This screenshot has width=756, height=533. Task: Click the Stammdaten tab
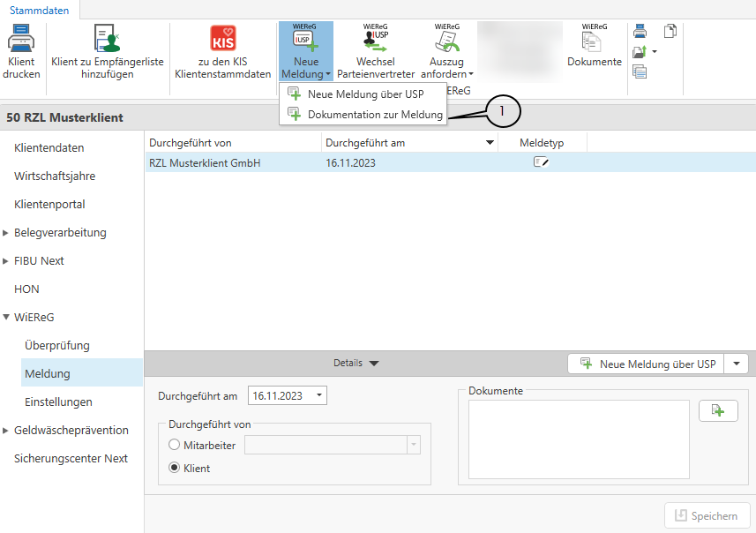(39, 10)
